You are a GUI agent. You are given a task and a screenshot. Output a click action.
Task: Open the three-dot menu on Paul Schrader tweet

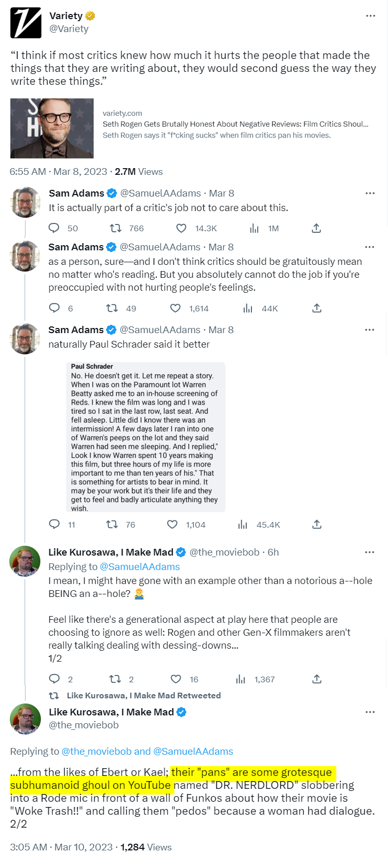click(369, 330)
